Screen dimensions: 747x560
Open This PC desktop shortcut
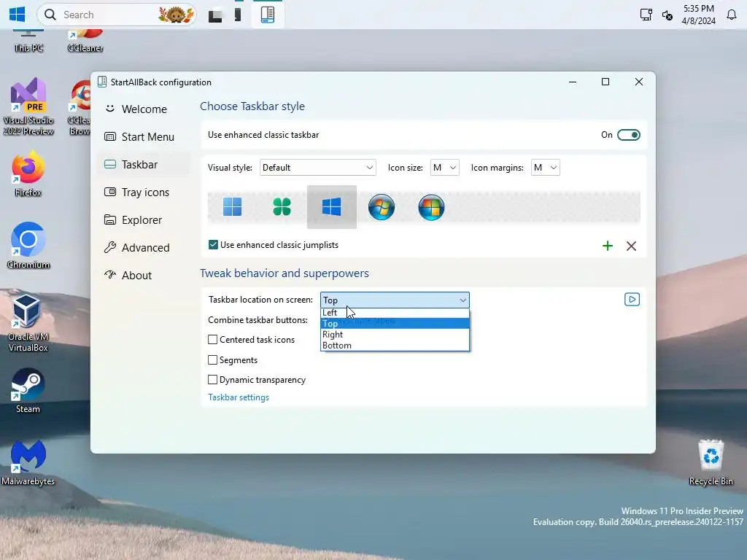click(28, 42)
